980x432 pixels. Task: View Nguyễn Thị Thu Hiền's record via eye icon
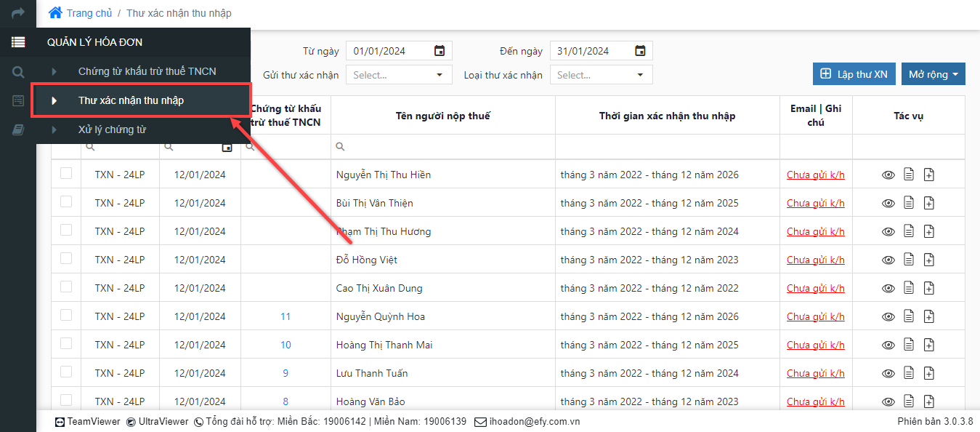tap(888, 175)
